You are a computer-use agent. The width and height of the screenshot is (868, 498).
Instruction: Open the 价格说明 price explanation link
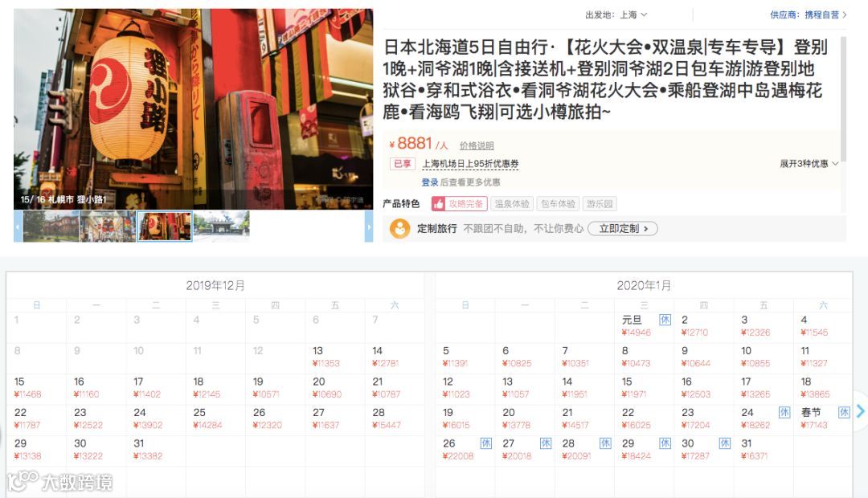[x=477, y=145]
